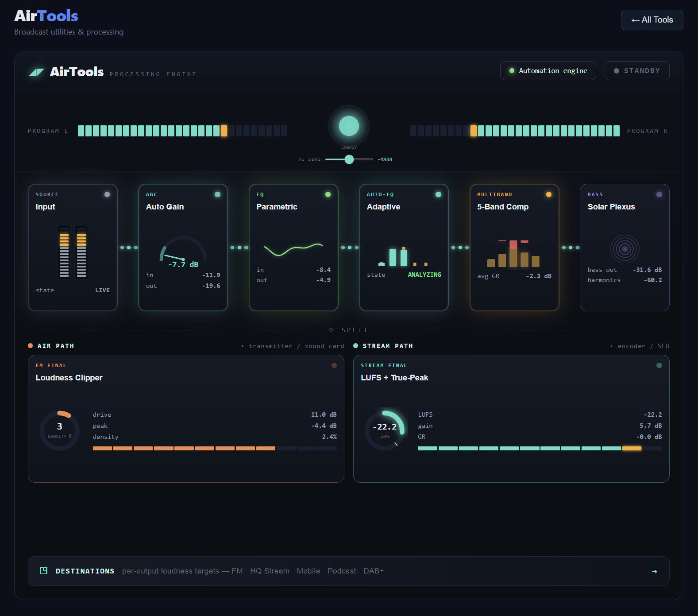Image resolution: width=698 pixels, height=616 pixels.
Task: Adjust the VU SENS slider handle
Action: coord(349,159)
